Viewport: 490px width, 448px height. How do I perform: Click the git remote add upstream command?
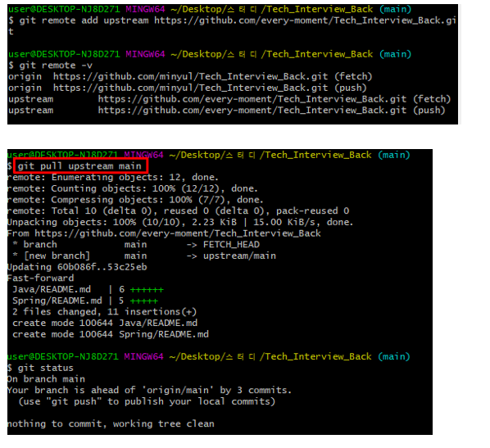[232, 26]
